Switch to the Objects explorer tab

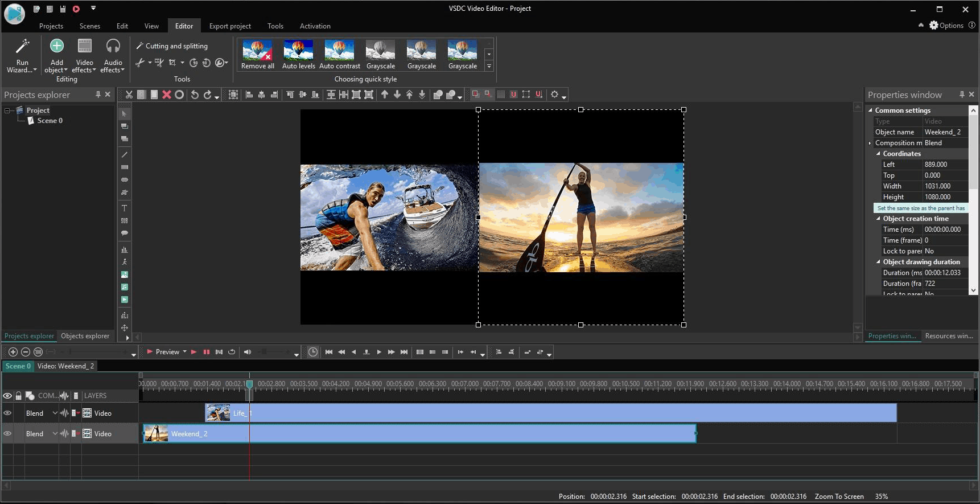[85, 336]
